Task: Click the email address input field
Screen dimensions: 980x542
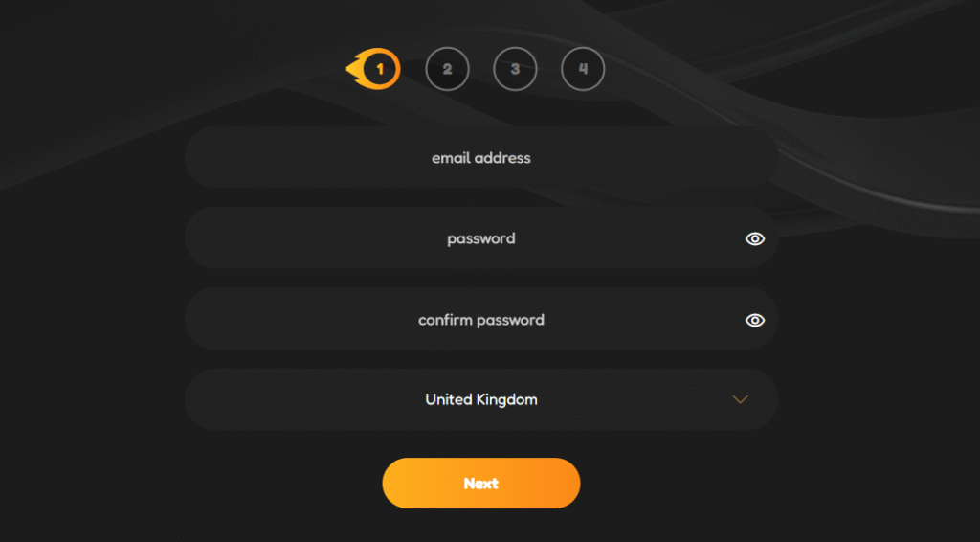Action: tap(480, 157)
